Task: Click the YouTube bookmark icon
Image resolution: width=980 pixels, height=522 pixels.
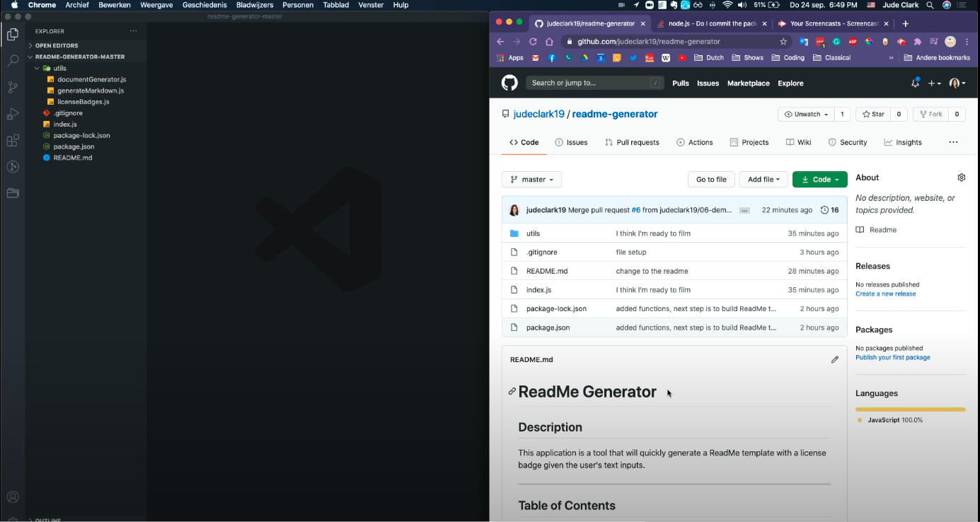Action: tap(682, 58)
